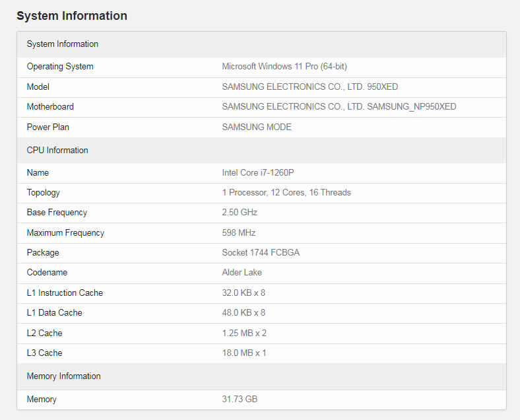
Task: Select the '31.73 GB' memory value
Action: point(240,399)
